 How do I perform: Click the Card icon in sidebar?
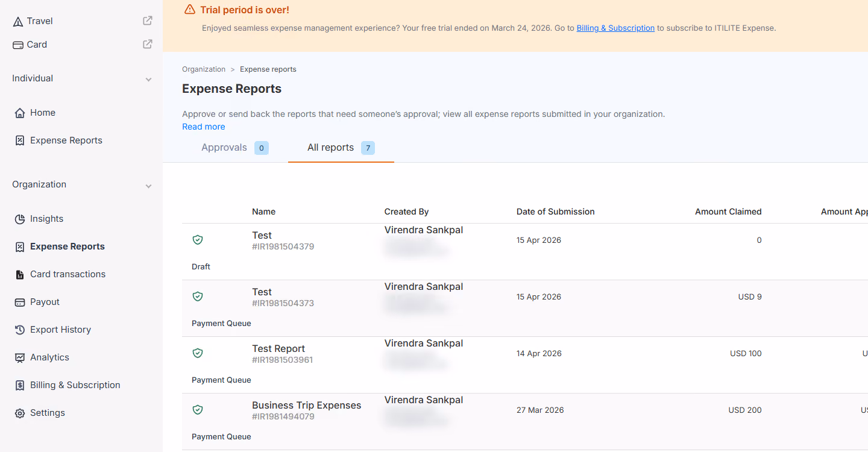[x=18, y=45]
